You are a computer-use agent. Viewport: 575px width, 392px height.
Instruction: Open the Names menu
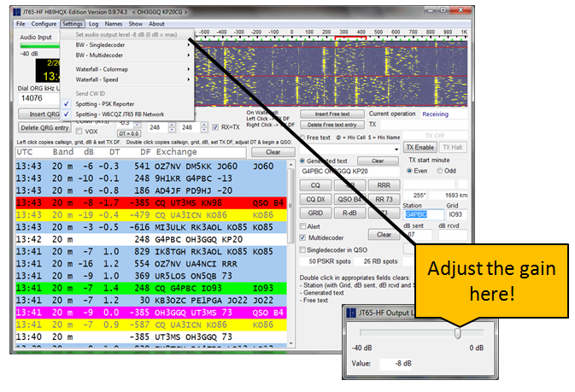click(x=114, y=24)
